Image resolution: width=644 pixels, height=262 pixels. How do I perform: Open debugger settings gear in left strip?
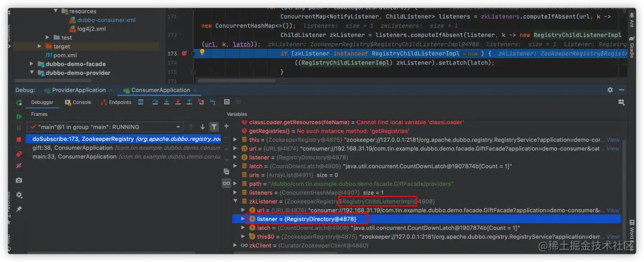pyautogui.click(x=19, y=195)
